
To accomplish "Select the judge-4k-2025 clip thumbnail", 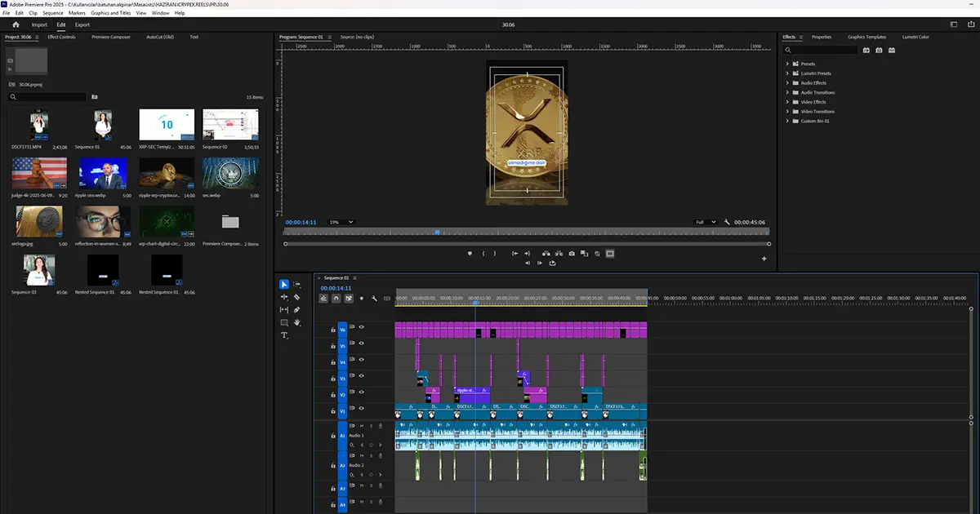I will pos(40,174).
